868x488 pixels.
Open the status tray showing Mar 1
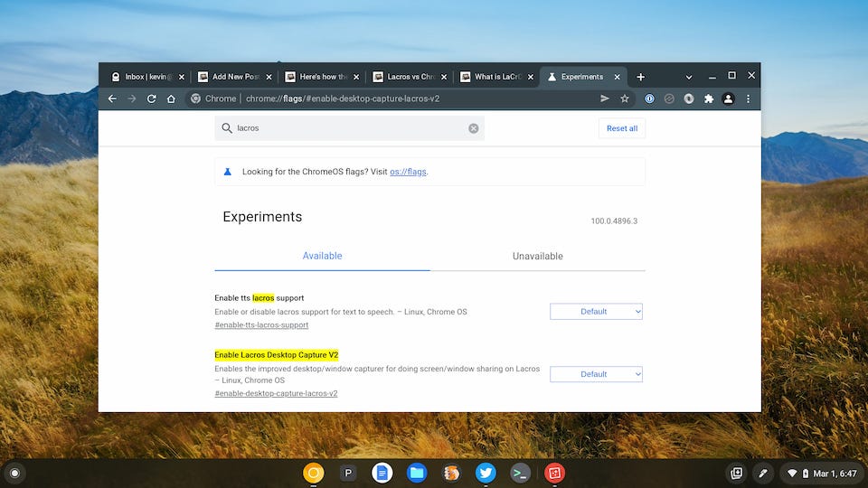(823, 473)
